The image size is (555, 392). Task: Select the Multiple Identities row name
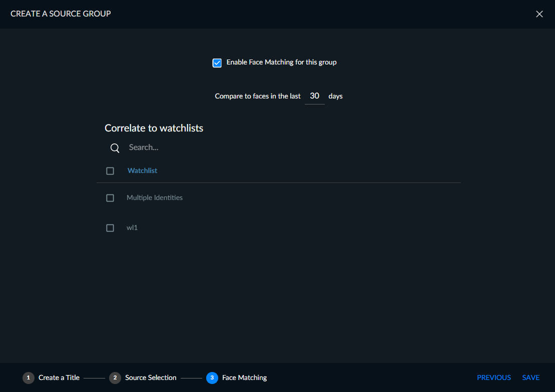point(155,198)
